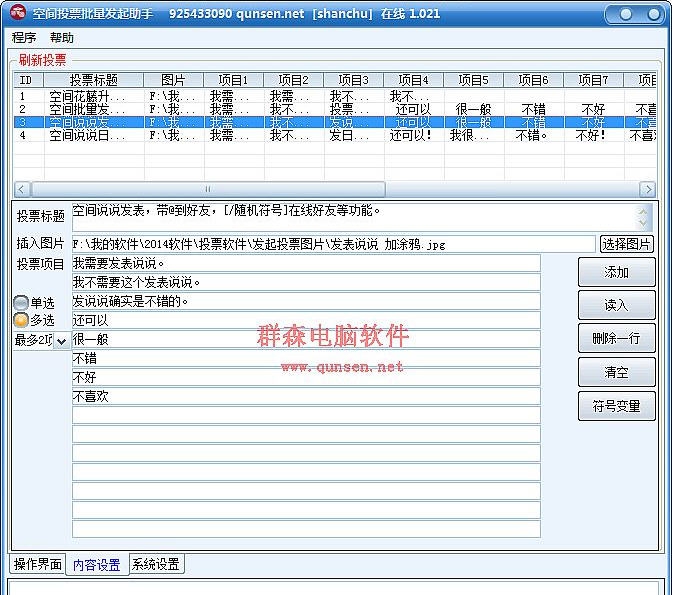Click the 投票标题 column header

(94, 80)
